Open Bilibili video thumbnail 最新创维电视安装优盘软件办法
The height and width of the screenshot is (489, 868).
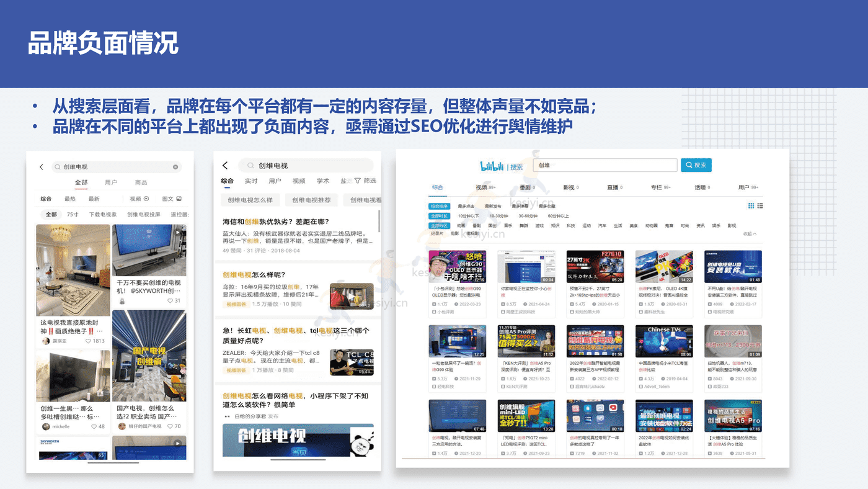tap(664, 416)
